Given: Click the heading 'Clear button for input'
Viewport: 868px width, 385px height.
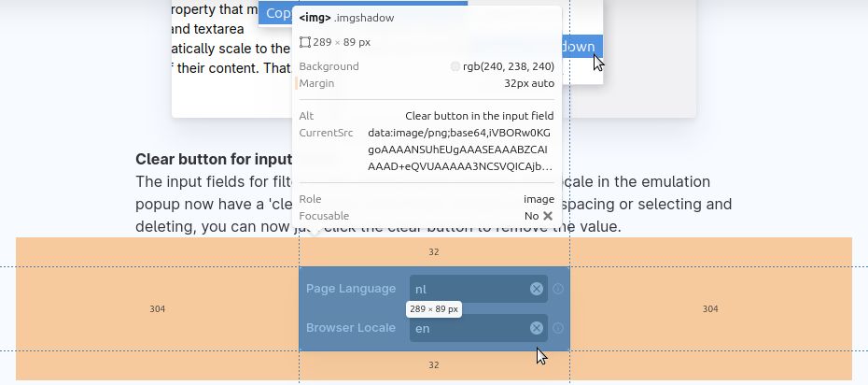Looking at the screenshot, I should pyautogui.click(x=214, y=160).
